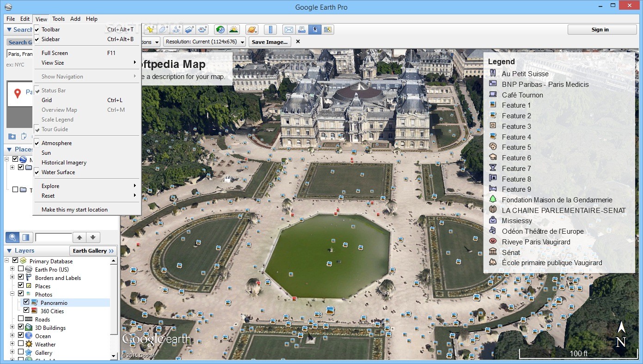This screenshot has height=364, width=643.
Task: Select the Ruler tool icon
Action: (x=270, y=30)
